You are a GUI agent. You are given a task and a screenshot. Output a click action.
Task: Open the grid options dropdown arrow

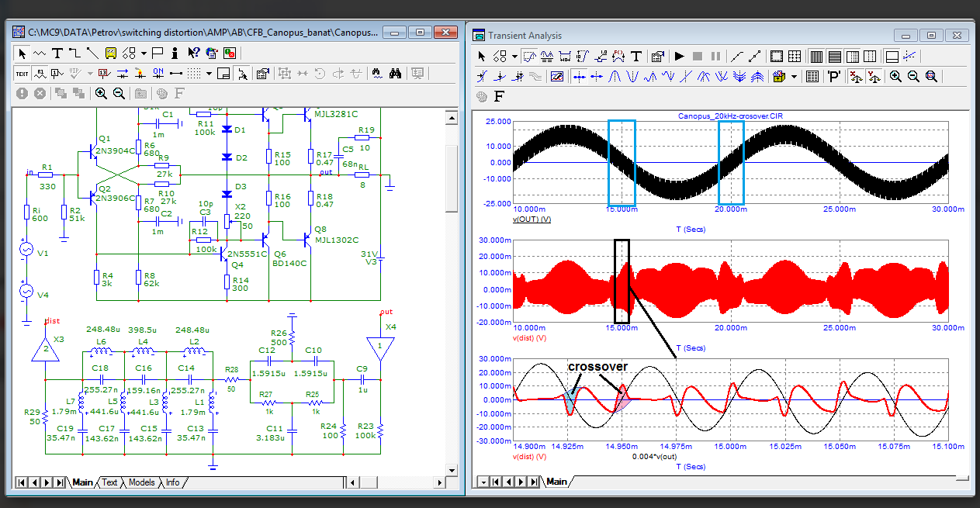pos(210,74)
